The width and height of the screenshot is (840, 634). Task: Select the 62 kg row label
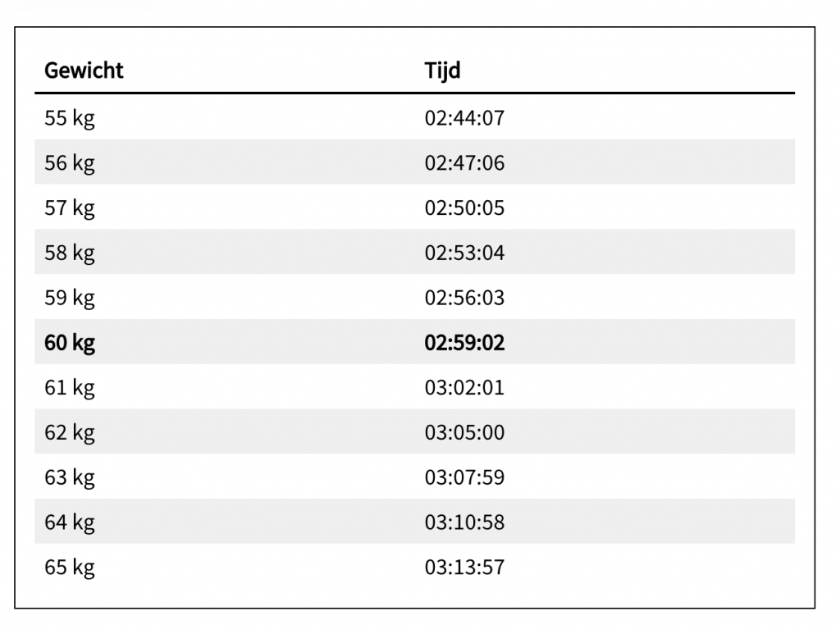coord(70,432)
